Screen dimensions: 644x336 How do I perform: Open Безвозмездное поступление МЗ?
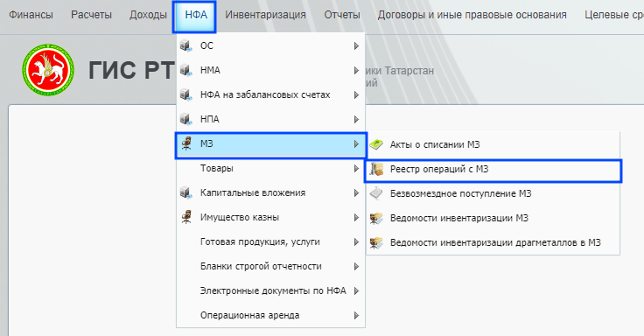coord(493,193)
